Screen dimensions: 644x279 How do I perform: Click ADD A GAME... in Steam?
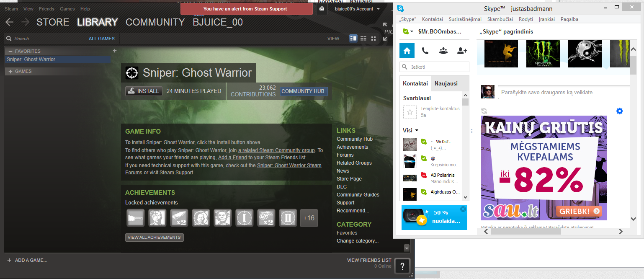point(27,260)
